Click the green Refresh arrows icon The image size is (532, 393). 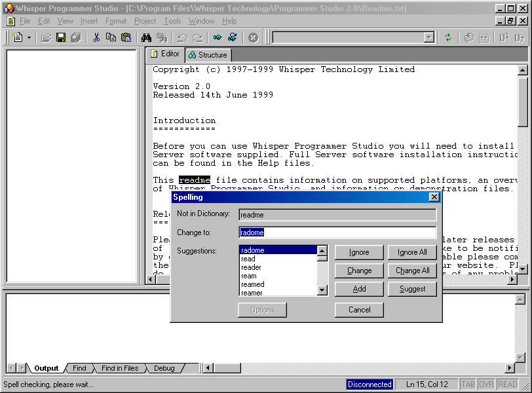[x=448, y=37]
